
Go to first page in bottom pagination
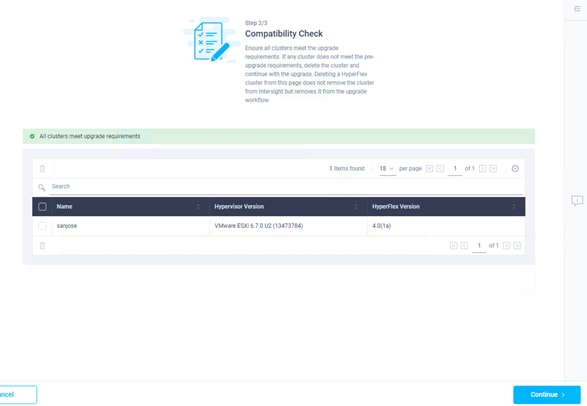[453, 245]
